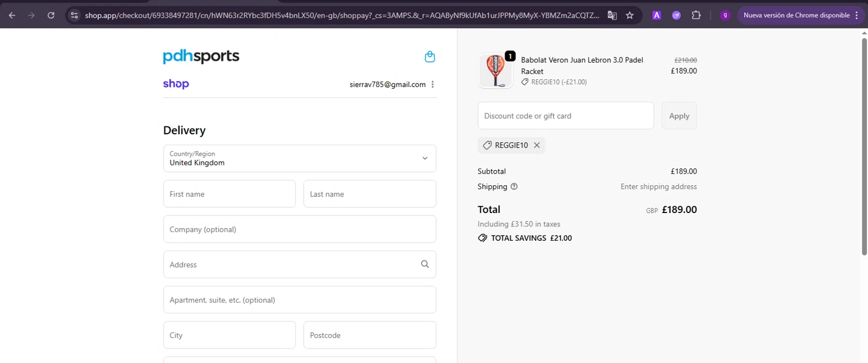
Task: Bookmark this page with the star icon
Action: (630, 16)
